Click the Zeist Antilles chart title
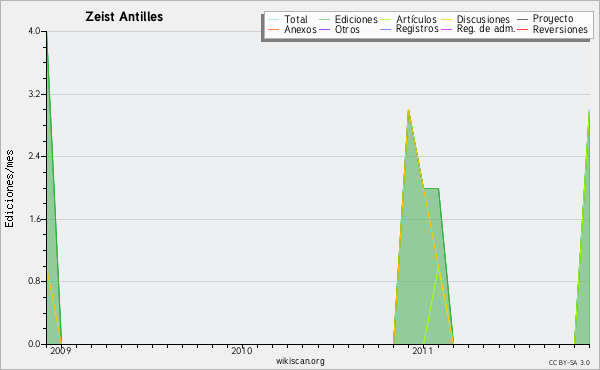The width and height of the screenshot is (600, 370). click(124, 17)
